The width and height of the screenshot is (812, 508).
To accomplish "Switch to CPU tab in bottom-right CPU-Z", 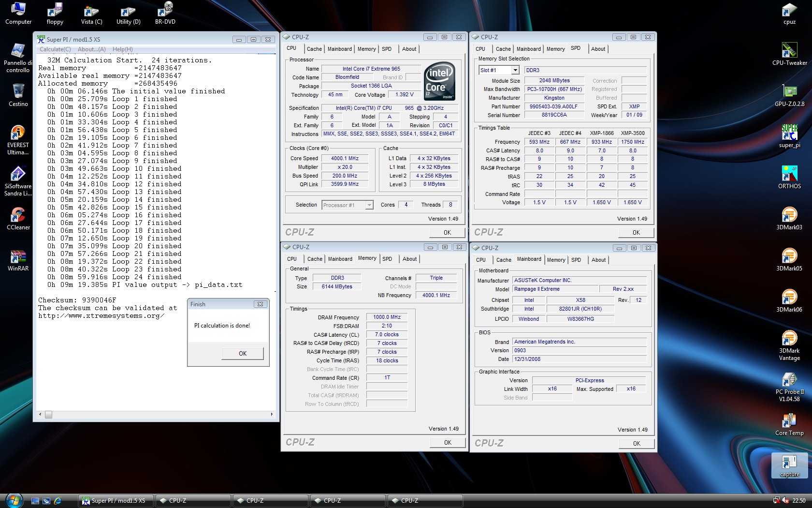I will tap(480, 260).
